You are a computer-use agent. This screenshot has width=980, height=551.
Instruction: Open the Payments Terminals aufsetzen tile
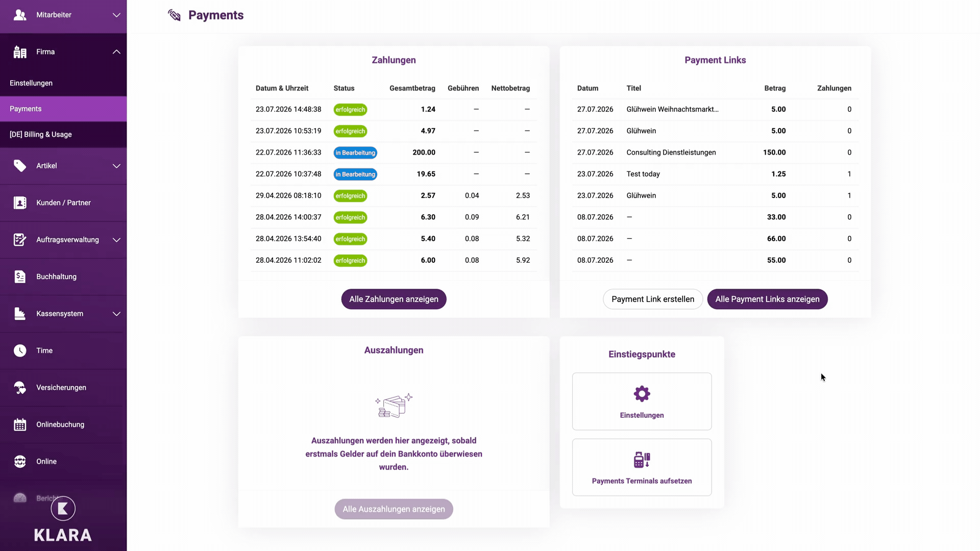[642, 467]
